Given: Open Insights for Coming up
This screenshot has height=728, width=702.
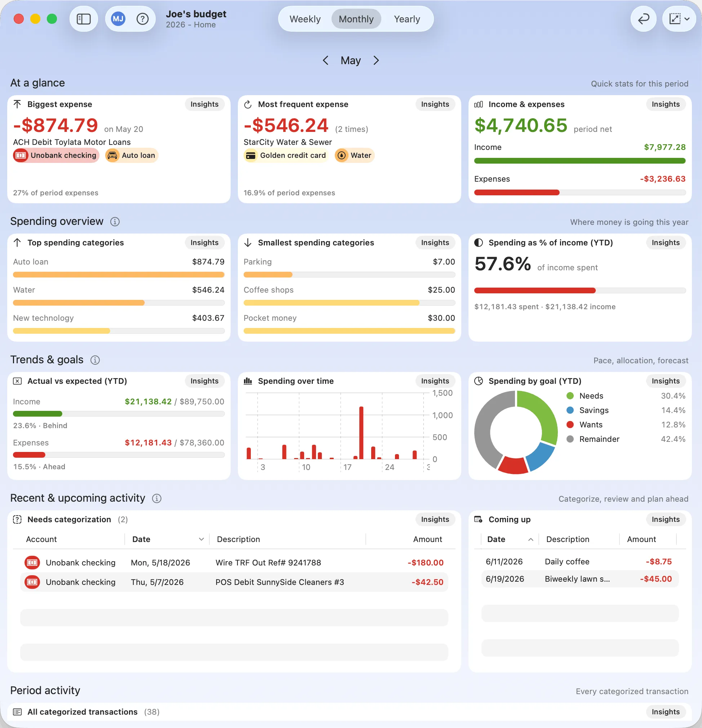Looking at the screenshot, I should click(x=666, y=520).
